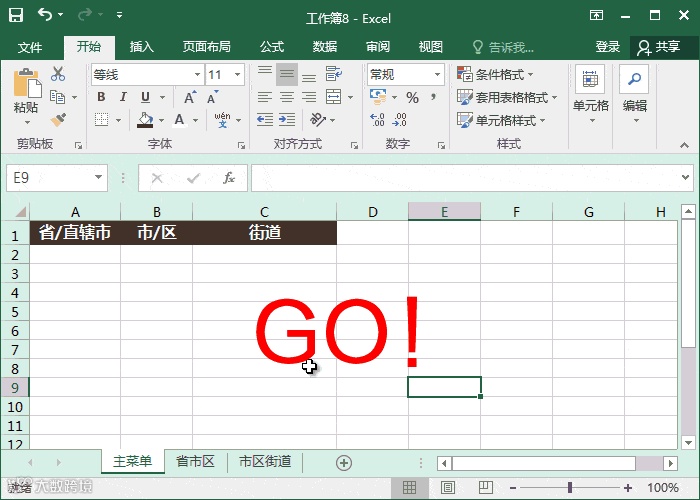Increase font size with large A icon

click(x=190, y=97)
